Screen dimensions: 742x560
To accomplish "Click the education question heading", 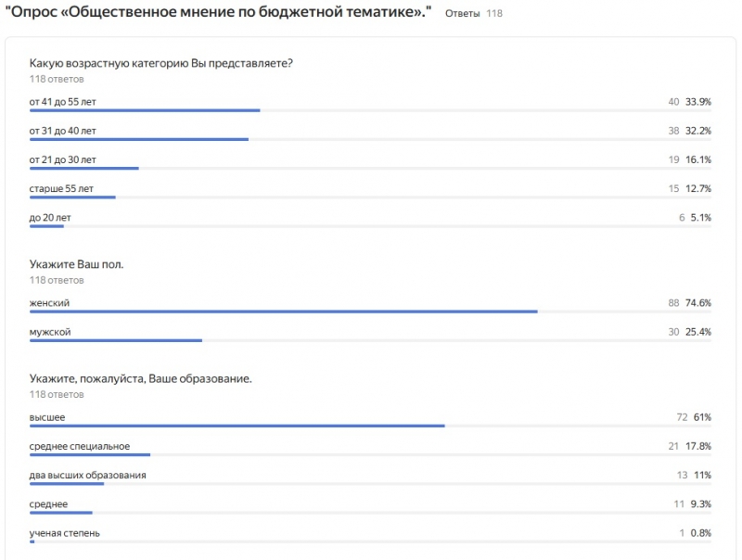I will tap(140, 378).
